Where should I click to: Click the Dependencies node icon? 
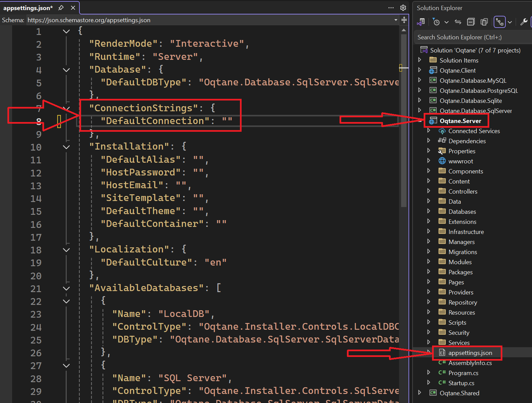point(442,140)
